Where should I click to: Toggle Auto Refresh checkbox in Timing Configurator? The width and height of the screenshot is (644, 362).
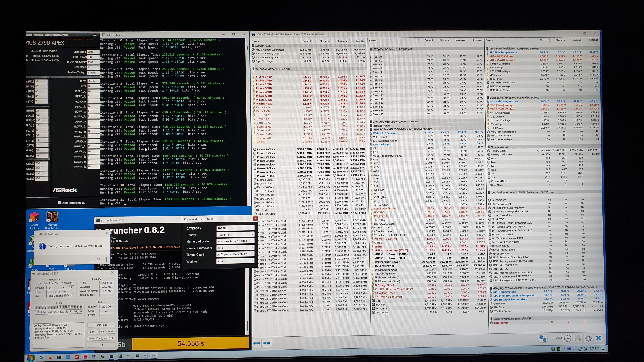tap(59, 203)
